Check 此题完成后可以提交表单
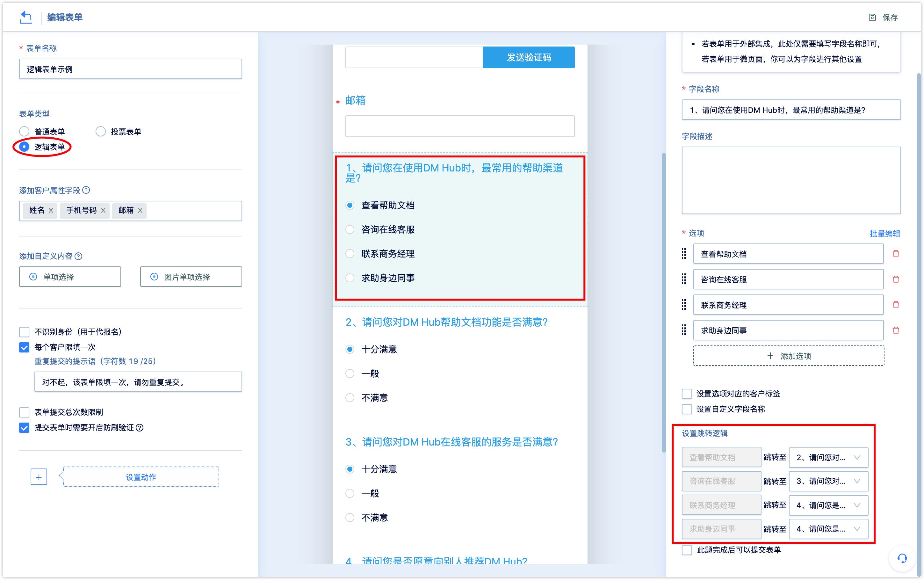 (687, 550)
